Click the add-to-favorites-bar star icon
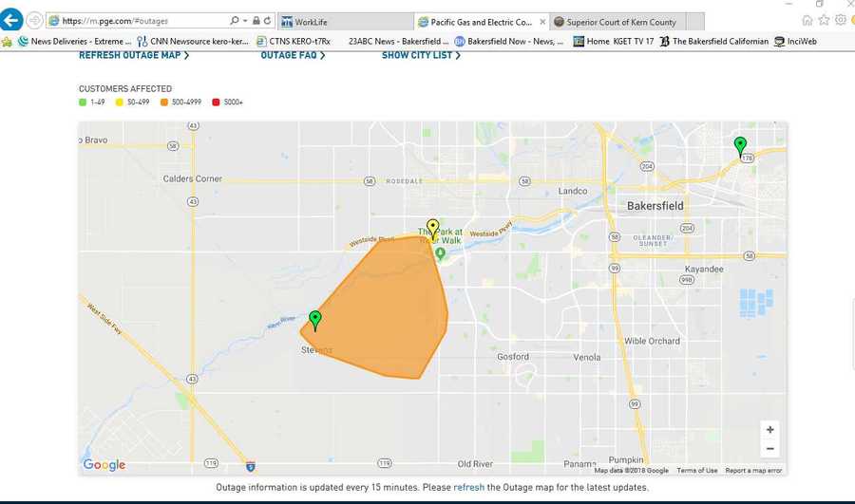 [7, 42]
